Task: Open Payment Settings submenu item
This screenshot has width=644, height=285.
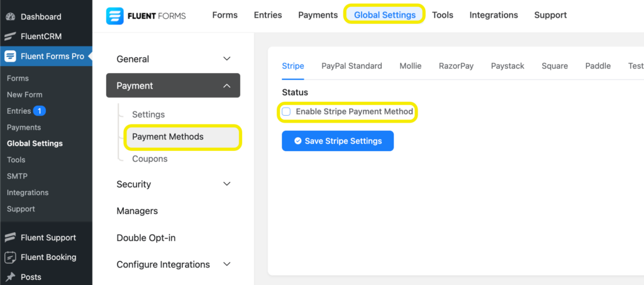Action: click(x=148, y=114)
